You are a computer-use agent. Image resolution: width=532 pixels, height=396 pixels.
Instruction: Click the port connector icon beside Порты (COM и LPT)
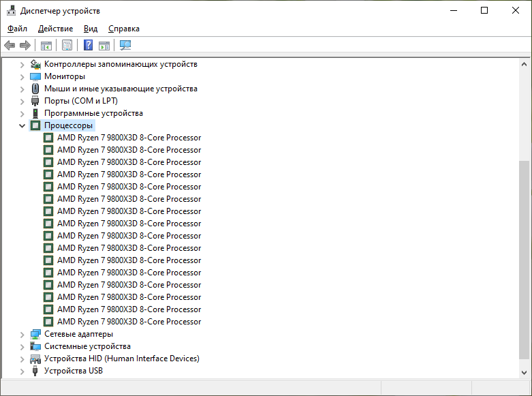point(35,101)
